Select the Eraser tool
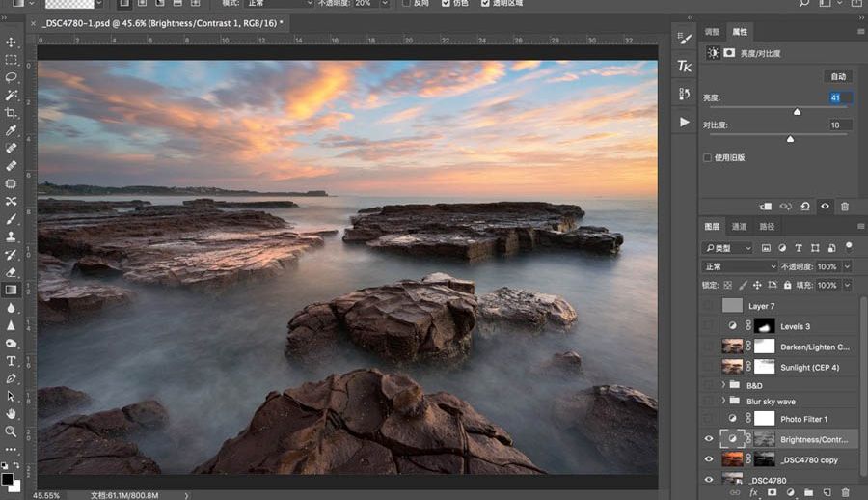Viewport: 868px width, 500px height. tap(11, 272)
